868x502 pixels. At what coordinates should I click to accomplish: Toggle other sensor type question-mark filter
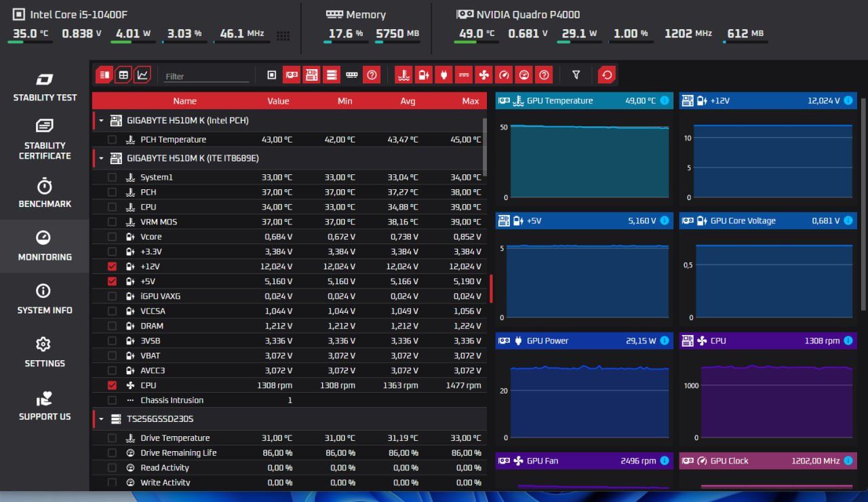pos(543,75)
